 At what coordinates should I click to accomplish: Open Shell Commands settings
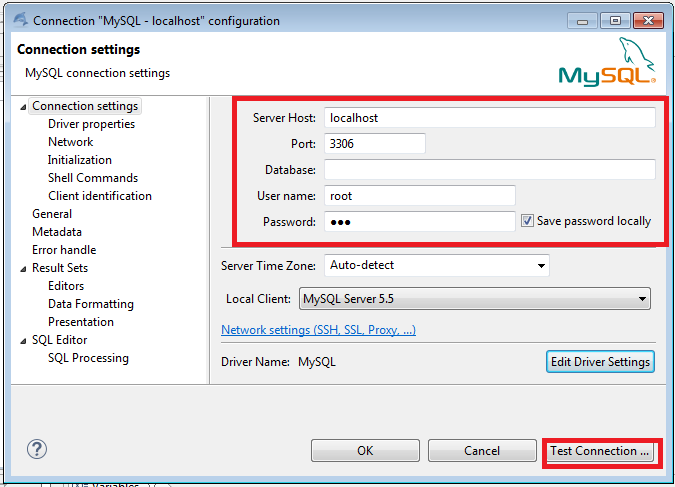point(93,178)
